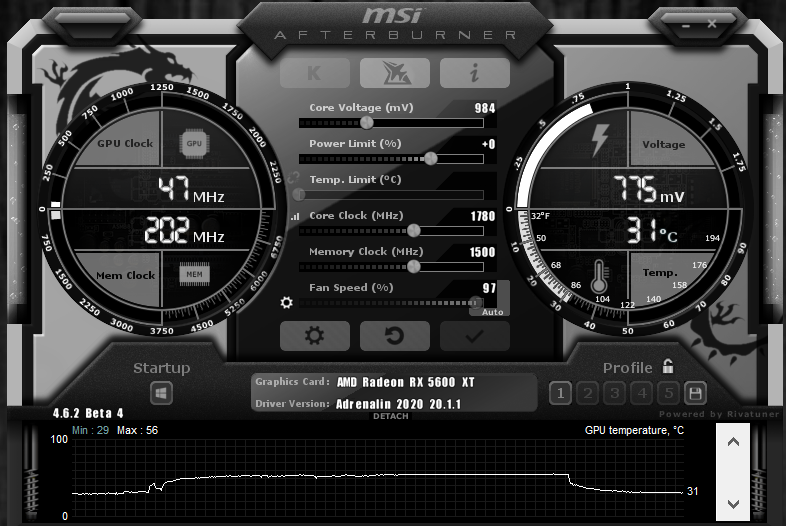
Task: Adjust the Fan Speed slider handle
Action: tap(475, 302)
